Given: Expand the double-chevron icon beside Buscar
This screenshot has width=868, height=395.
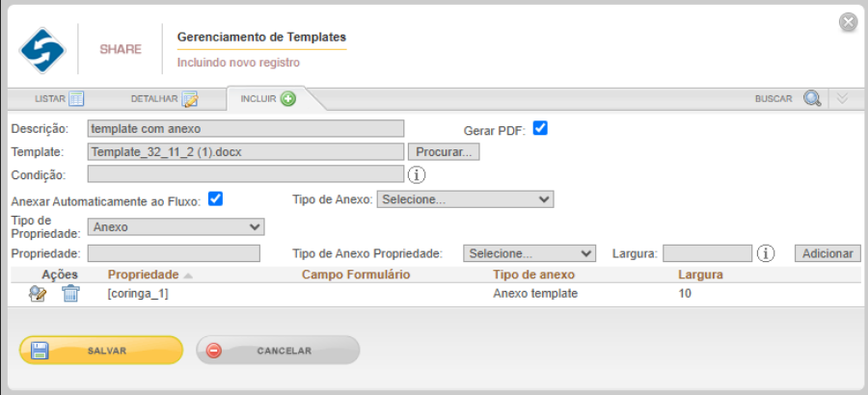Looking at the screenshot, I should coord(842,98).
